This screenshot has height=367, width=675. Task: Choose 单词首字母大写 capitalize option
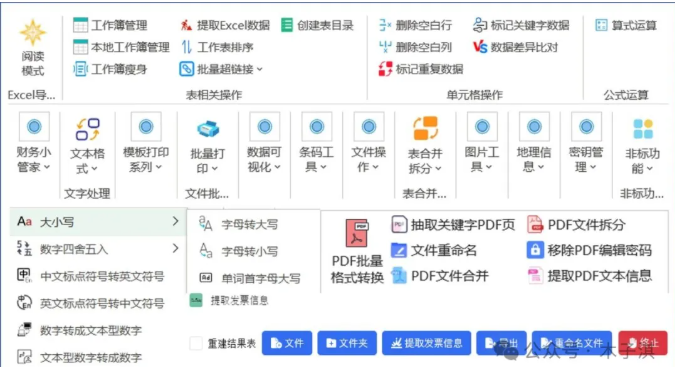tap(249, 278)
